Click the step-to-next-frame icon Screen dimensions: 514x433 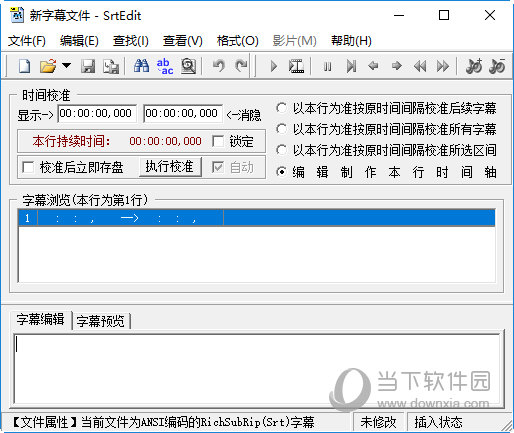tap(351, 66)
